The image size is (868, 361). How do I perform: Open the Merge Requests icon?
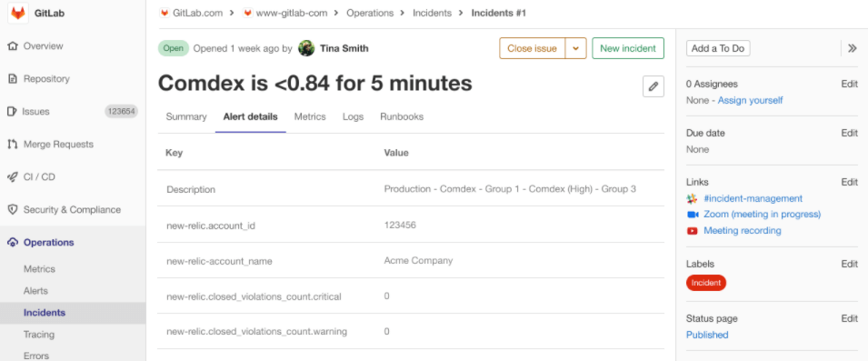[12, 145]
